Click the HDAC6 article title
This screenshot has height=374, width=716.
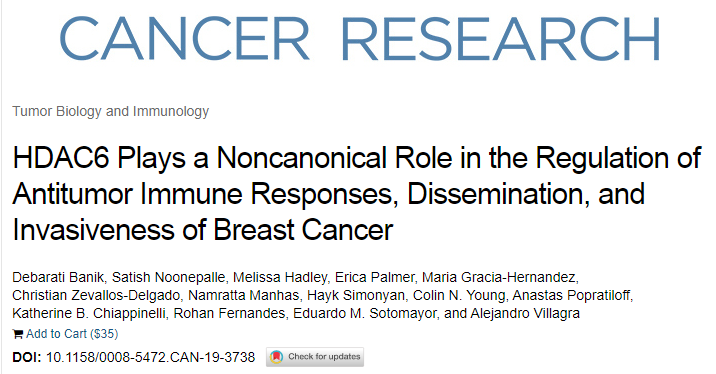(x=356, y=193)
